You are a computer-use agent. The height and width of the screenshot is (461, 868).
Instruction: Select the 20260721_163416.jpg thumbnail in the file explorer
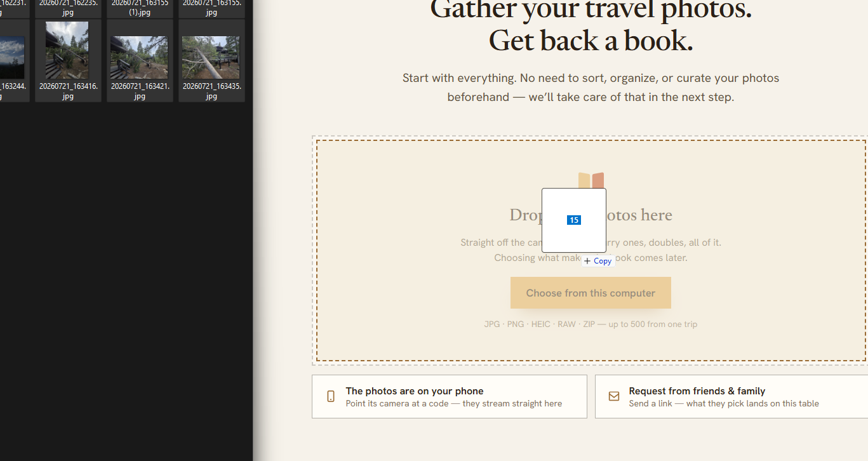[x=67, y=50]
